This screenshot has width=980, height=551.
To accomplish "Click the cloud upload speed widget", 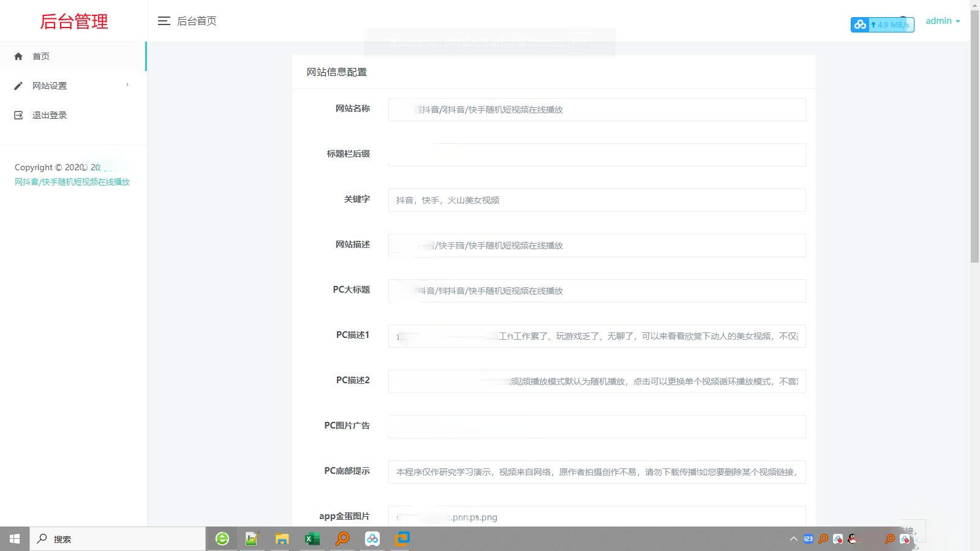I will (x=882, y=24).
